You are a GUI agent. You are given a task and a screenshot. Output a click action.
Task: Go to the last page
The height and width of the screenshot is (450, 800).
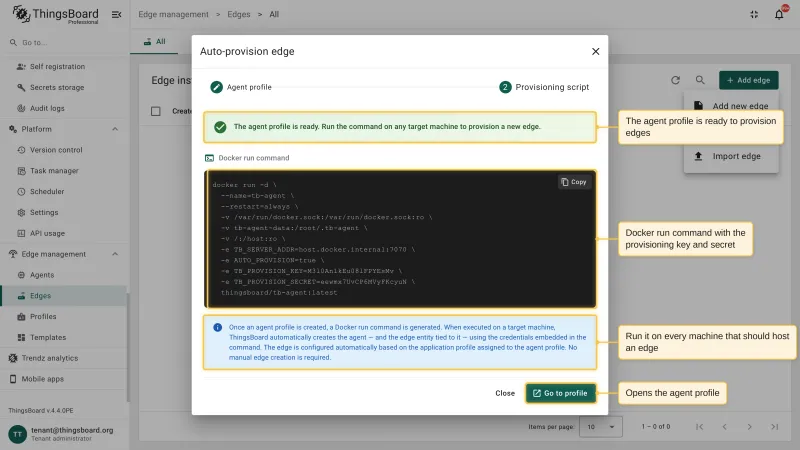click(774, 427)
